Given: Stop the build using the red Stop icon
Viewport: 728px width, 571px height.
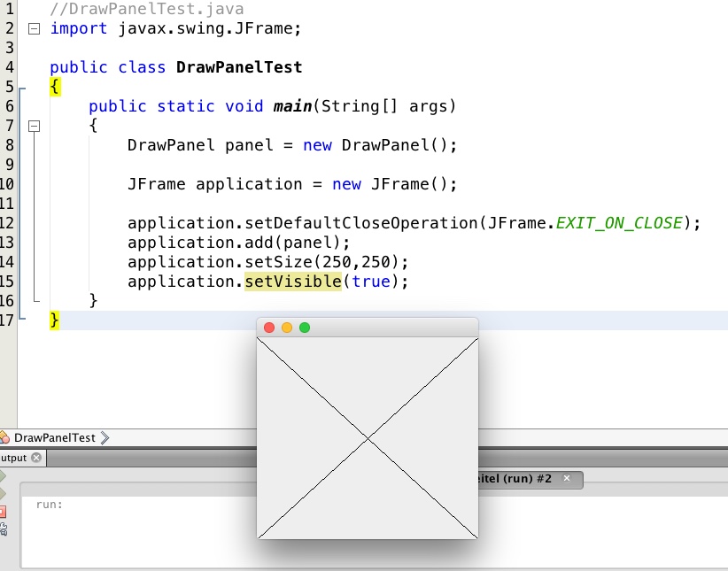Looking at the screenshot, I should pos(4,511).
